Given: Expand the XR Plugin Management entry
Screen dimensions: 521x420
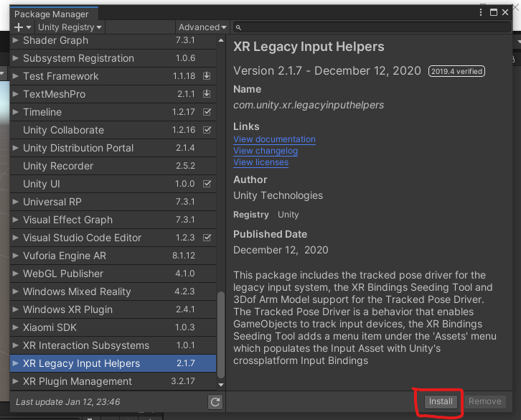Looking at the screenshot, I should click(x=15, y=381).
